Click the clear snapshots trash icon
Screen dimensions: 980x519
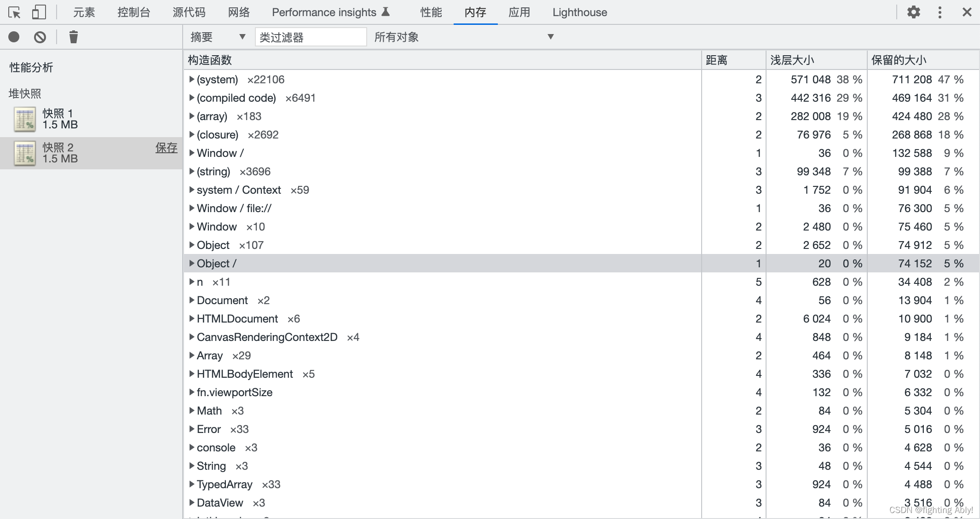[73, 36]
